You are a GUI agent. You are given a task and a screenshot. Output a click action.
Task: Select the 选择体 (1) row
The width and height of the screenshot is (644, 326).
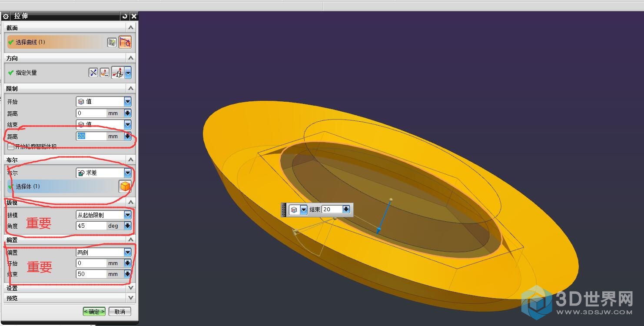[61, 186]
